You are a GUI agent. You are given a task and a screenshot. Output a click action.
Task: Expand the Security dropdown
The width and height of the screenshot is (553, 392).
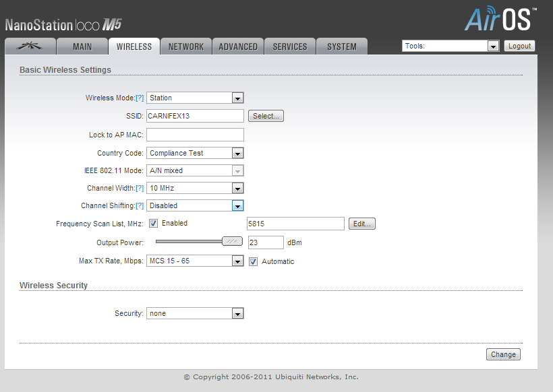(x=195, y=313)
